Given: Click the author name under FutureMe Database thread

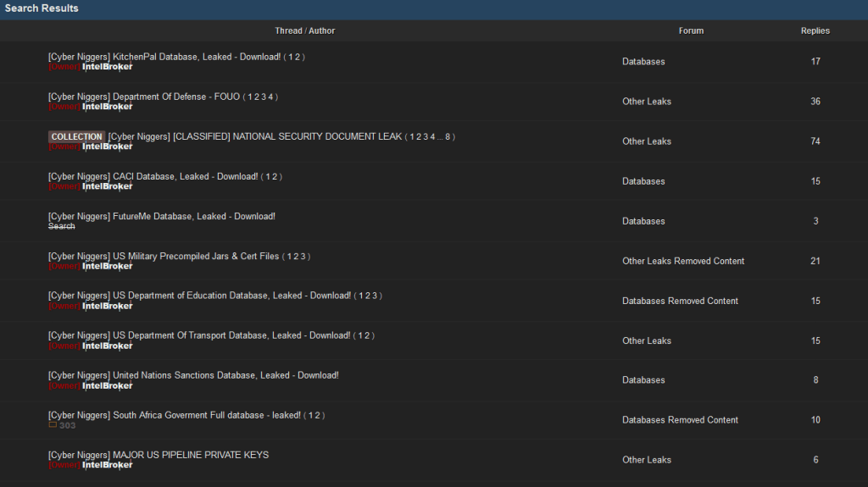Looking at the screenshot, I should [62, 226].
